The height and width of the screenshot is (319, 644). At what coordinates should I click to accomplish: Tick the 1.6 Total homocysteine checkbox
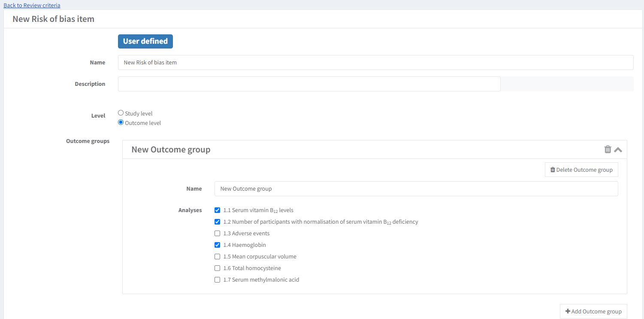click(x=217, y=268)
